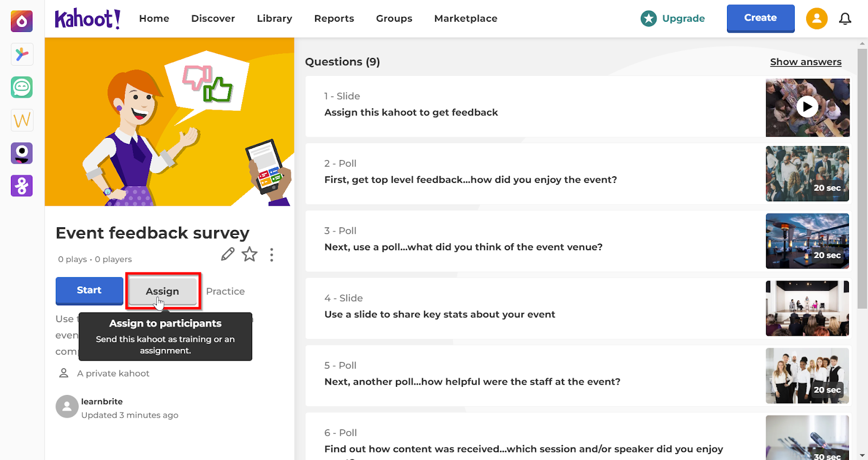
Task: Open the purple flower sidebar app icon
Action: [x=22, y=186]
